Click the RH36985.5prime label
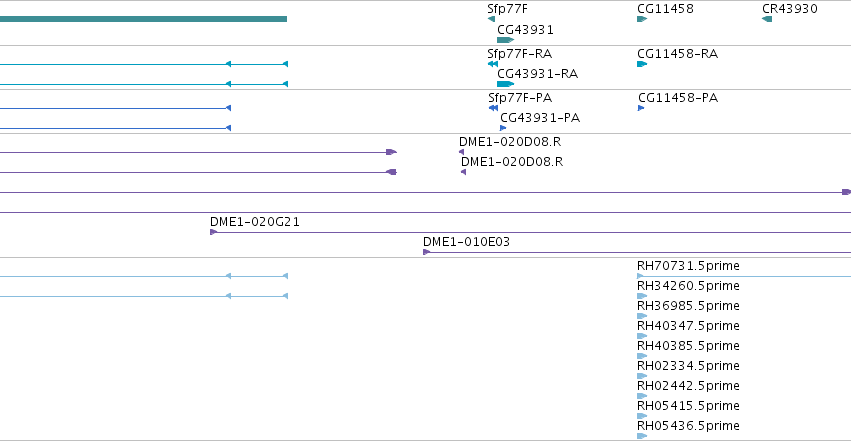 click(x=688, y=306)
